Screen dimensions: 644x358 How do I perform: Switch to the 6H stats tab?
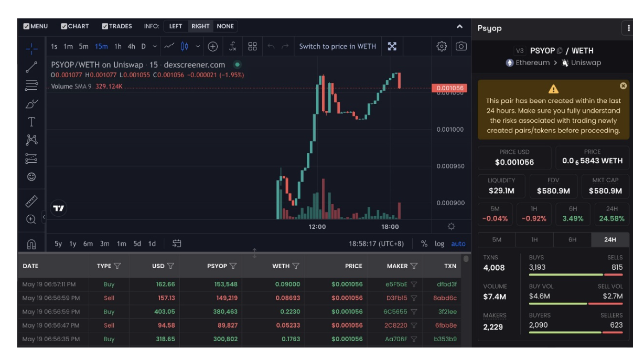point(572,239)
